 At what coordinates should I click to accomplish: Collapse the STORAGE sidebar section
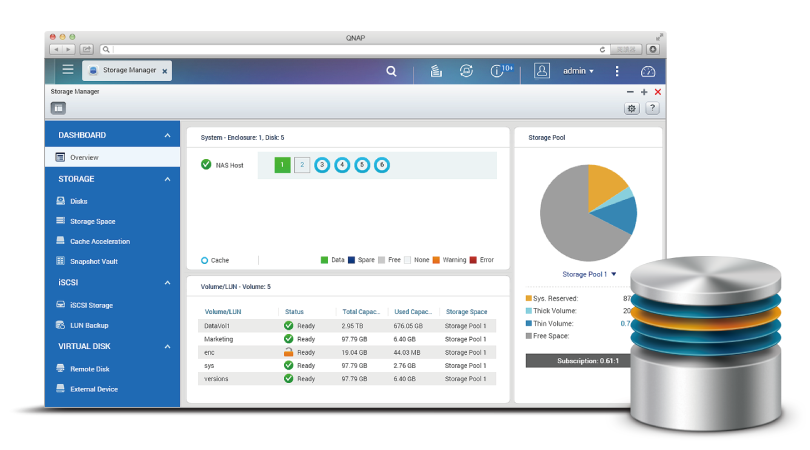(167, 179)
